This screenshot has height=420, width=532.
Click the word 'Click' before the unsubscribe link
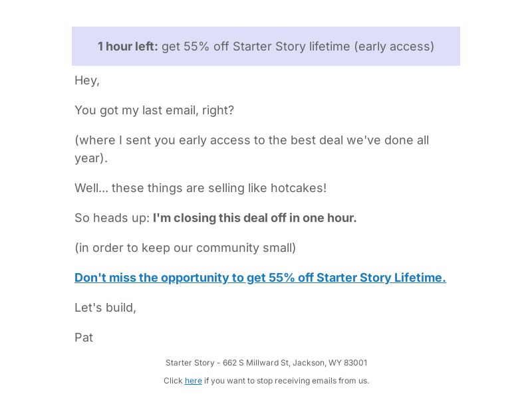click(x=173, y=381)
